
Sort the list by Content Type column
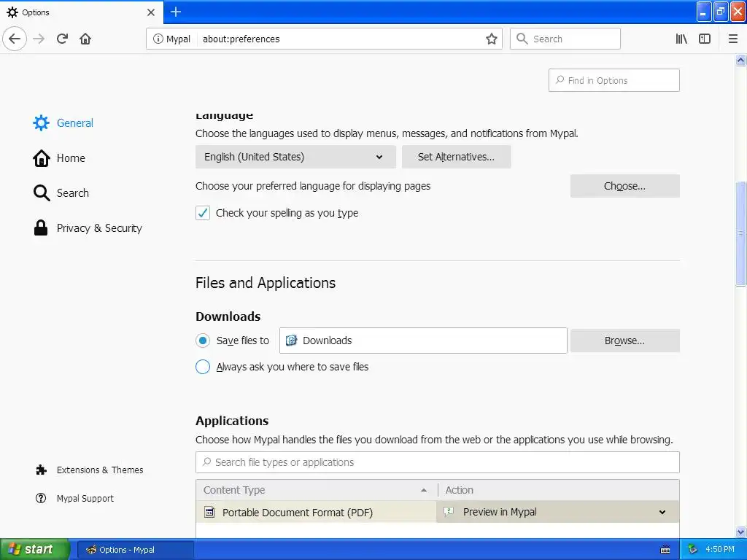pyautogui.click(x=317, y=490)
